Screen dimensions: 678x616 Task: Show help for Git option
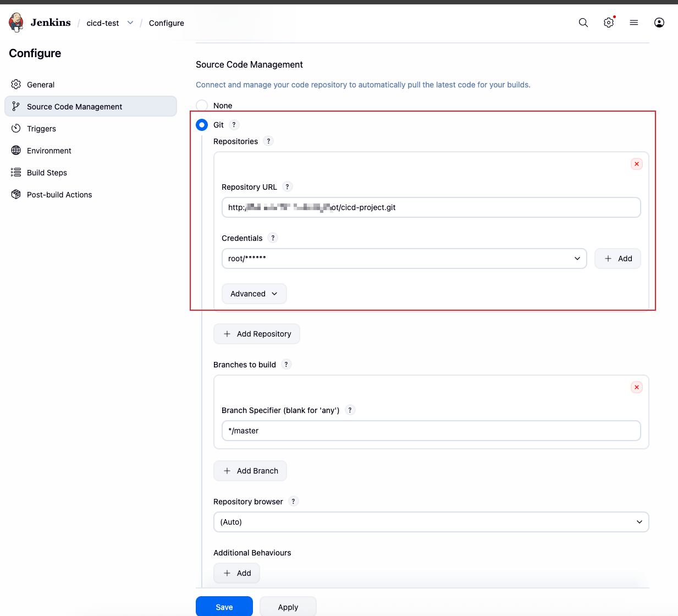pyautogui.click(x=234, y=125)
